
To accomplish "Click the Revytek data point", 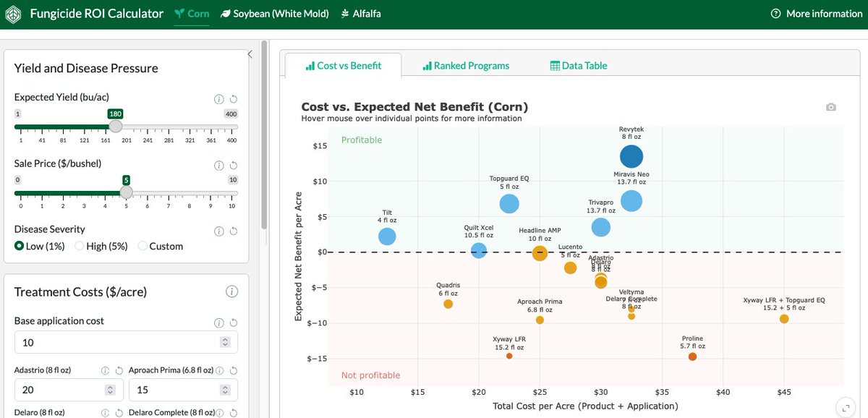I will pos(631,156).
